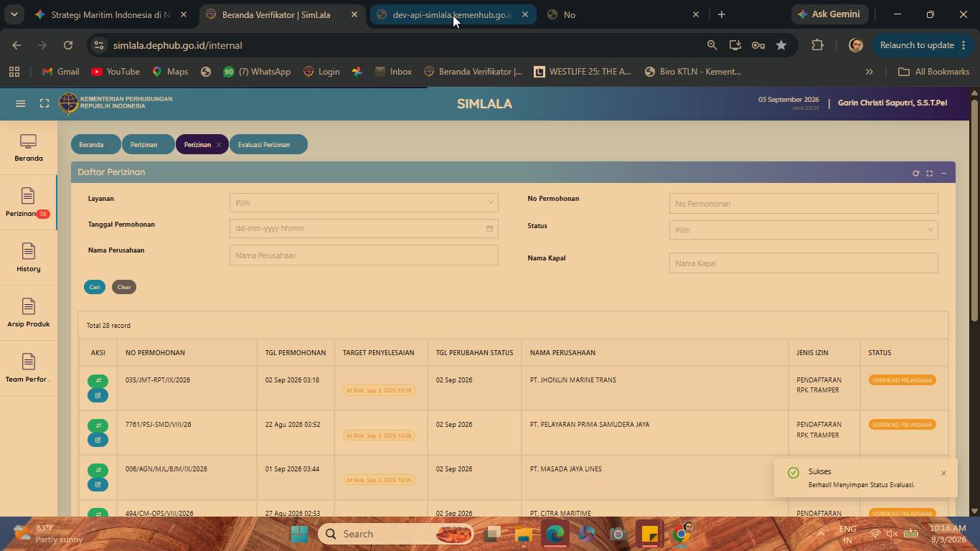Viewport: 980px width, 551px height.
Task: Click the Cari button
Action: tap(95, 287)
